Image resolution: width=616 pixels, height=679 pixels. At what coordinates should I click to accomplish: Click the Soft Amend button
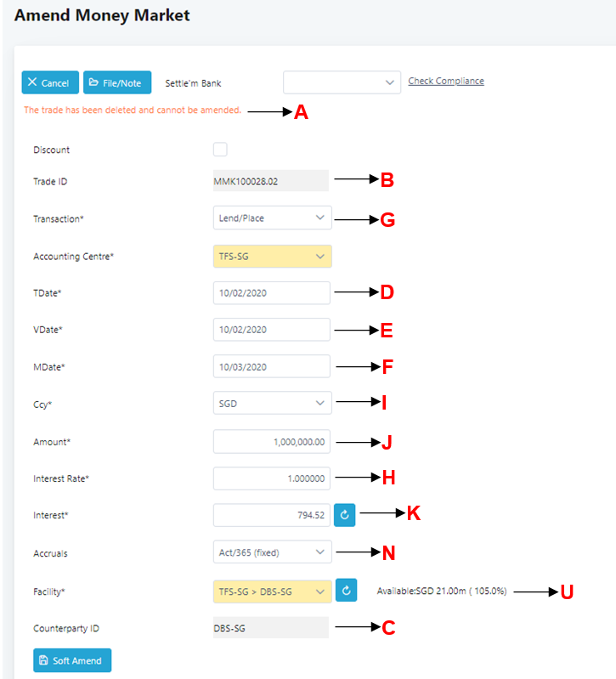(x=72, y=660)
